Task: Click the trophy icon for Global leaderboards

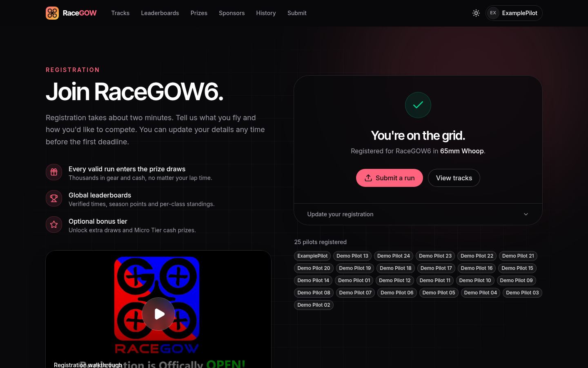Action: pos(54,198)
